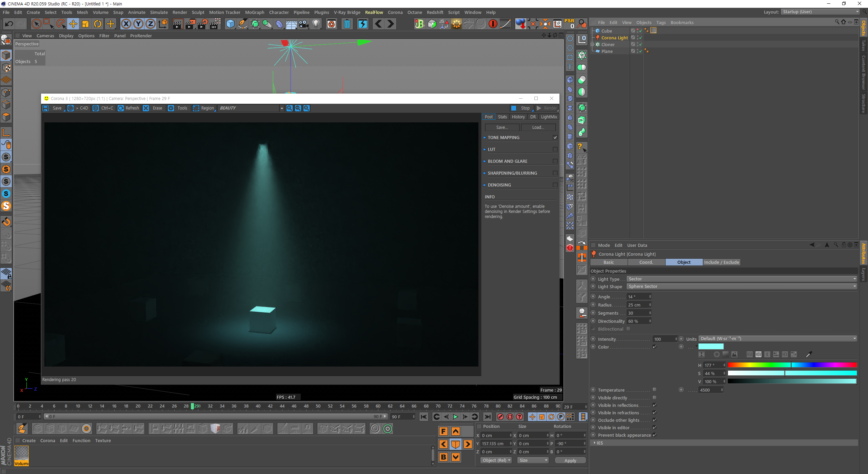The width and height of the screenshot is (868, 474).
Task: Toggle Prevent black appearance checkbox
Action: pyautogui.click(x=654, y=435)
